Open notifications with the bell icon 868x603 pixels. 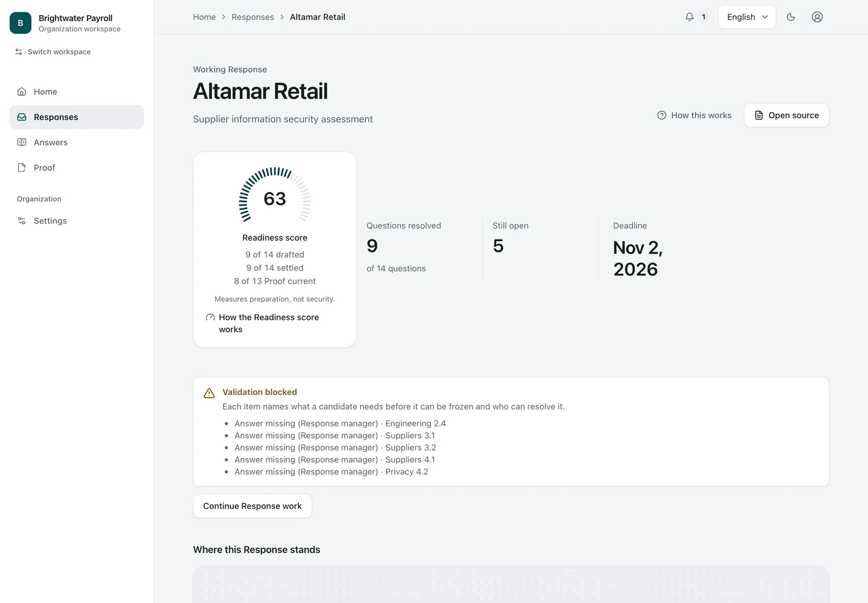click(x=690, y=17)
